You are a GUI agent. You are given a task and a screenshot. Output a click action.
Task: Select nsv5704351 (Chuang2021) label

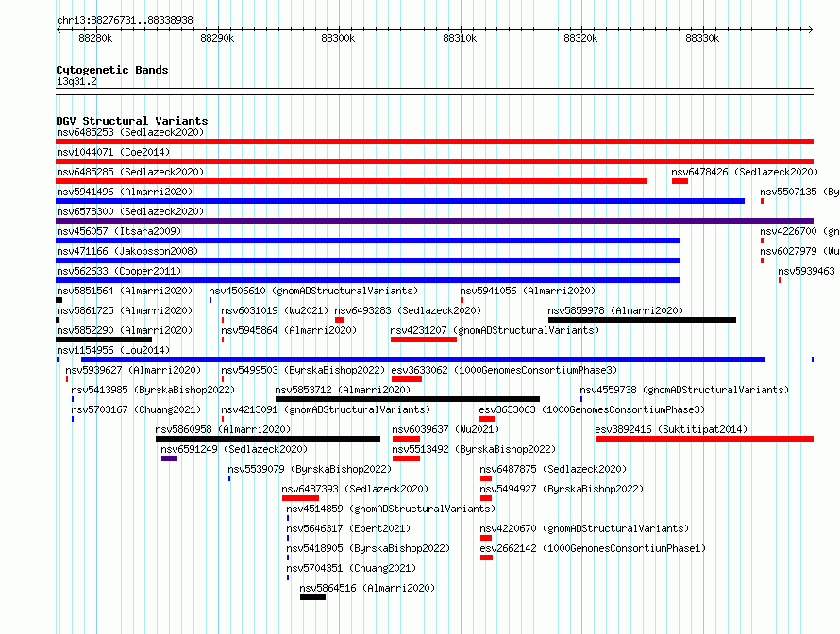pos(351,568)
